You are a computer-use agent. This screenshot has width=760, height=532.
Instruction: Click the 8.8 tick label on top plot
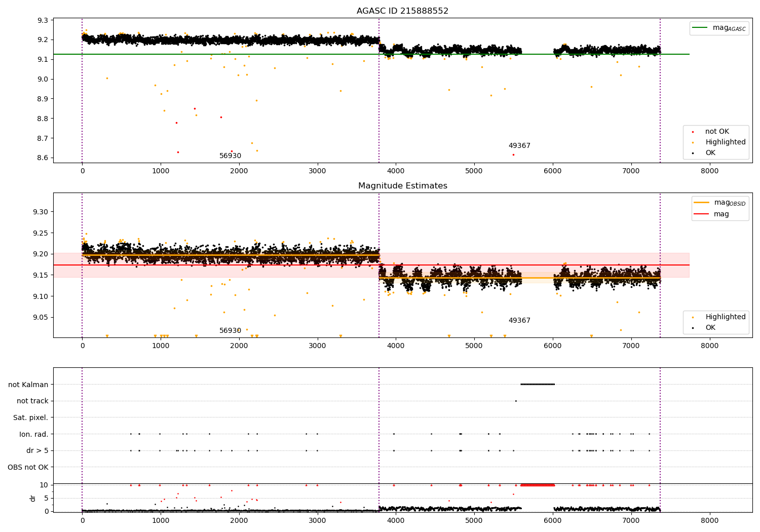pyautogui.click(x=44, y=119)
